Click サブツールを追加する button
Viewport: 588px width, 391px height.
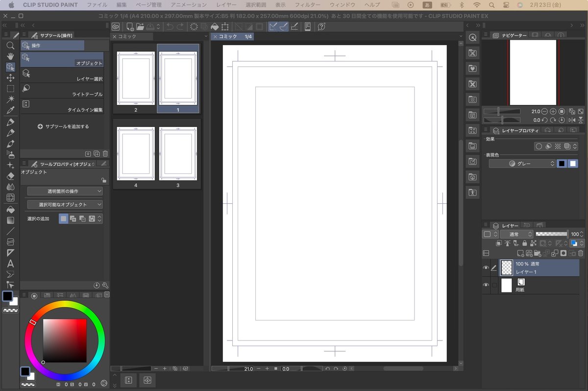click(63, 126)
